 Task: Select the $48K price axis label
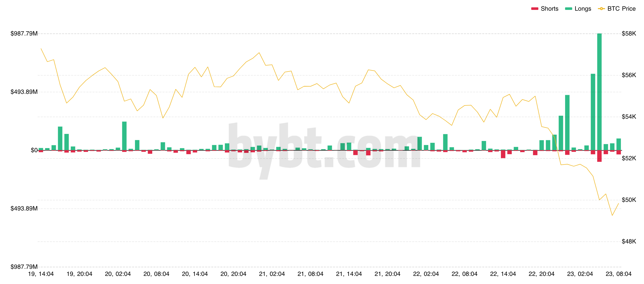pyautogui.click(x=629, y=241)
